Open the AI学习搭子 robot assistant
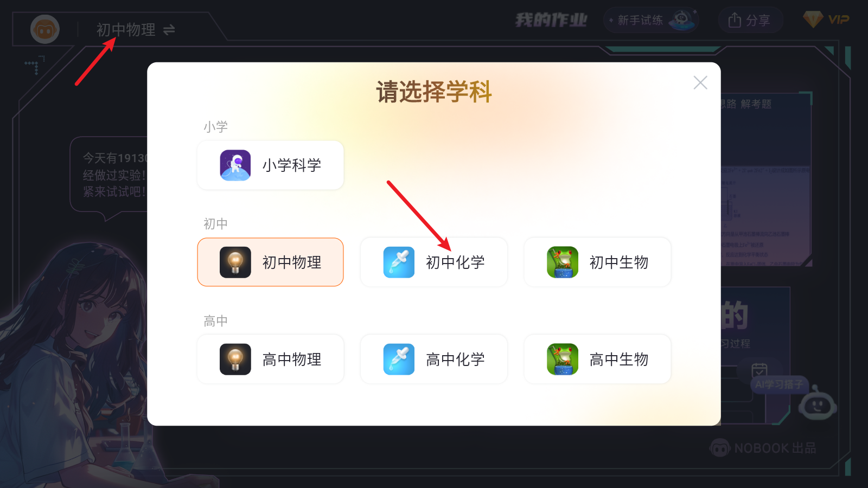 click(818, 405)
